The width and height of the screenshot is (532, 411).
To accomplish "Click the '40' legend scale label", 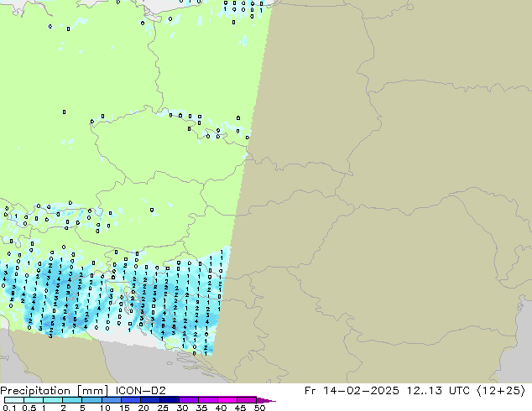I will 221,408.
